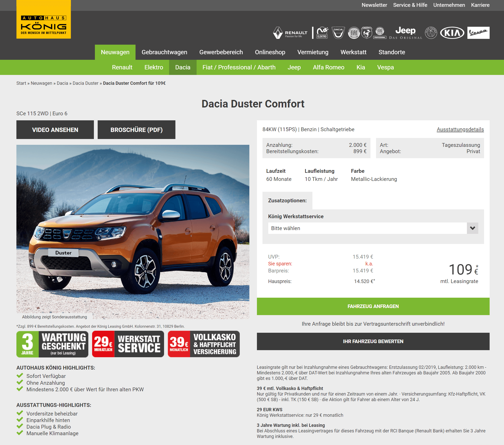The image size is (504, 445).
Task: Click the Start breadcrumb link
Action: 21,83
